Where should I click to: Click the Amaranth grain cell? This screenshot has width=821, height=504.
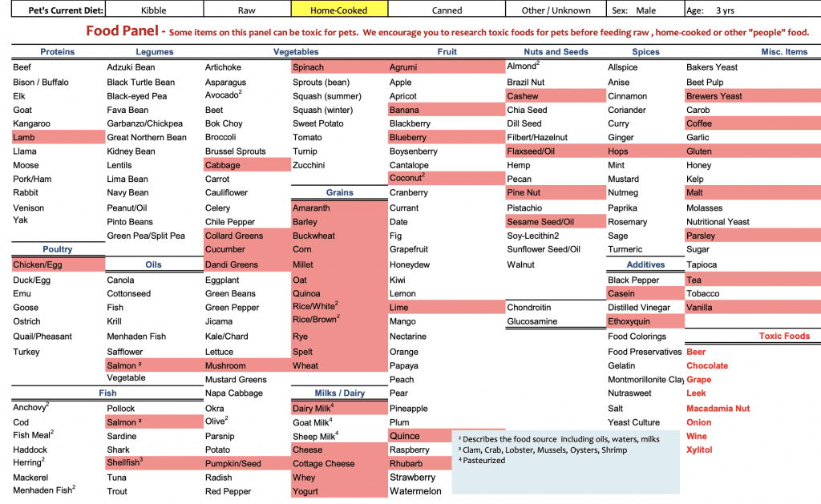339,208
